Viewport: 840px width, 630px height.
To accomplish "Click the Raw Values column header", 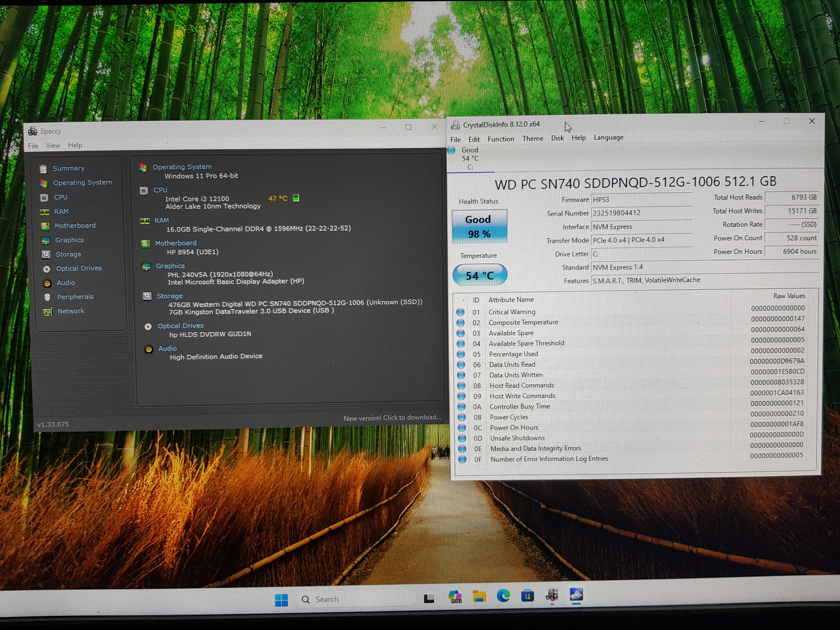I will tap(789, 296).
